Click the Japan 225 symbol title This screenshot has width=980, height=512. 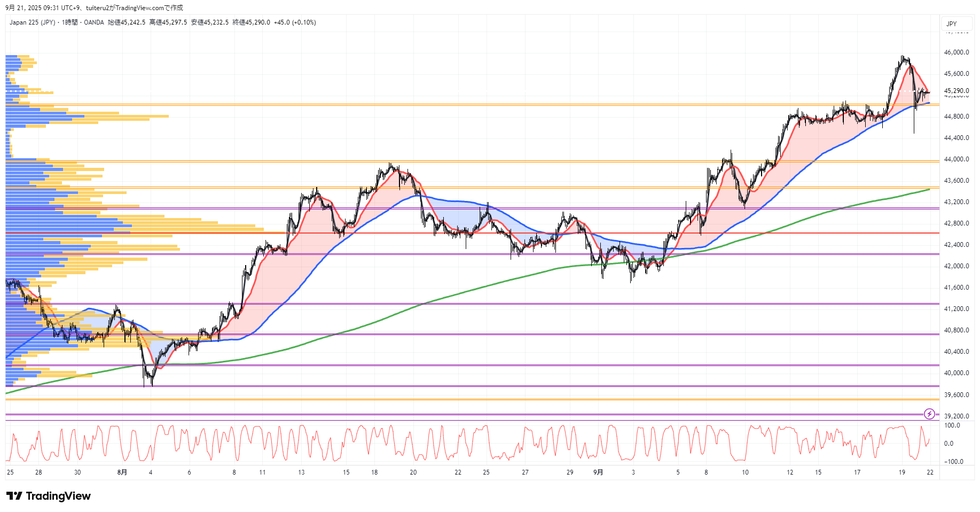32,22
